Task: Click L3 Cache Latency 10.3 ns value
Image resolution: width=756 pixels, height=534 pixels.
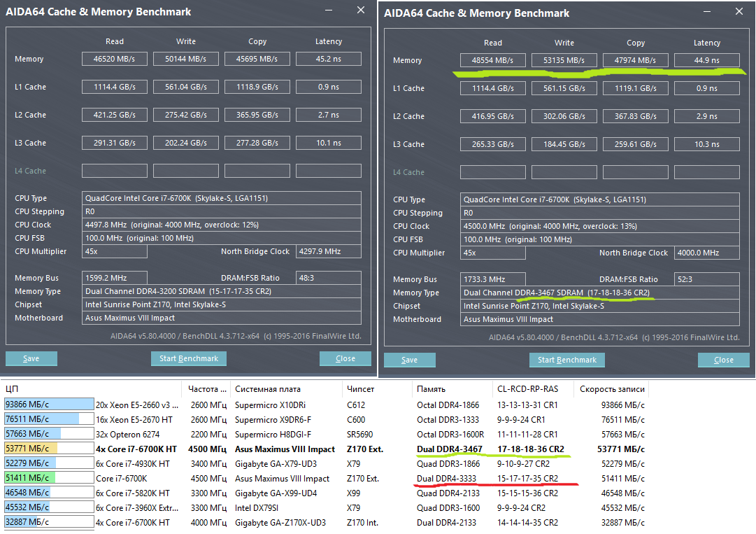Action: tap(707, 144)
